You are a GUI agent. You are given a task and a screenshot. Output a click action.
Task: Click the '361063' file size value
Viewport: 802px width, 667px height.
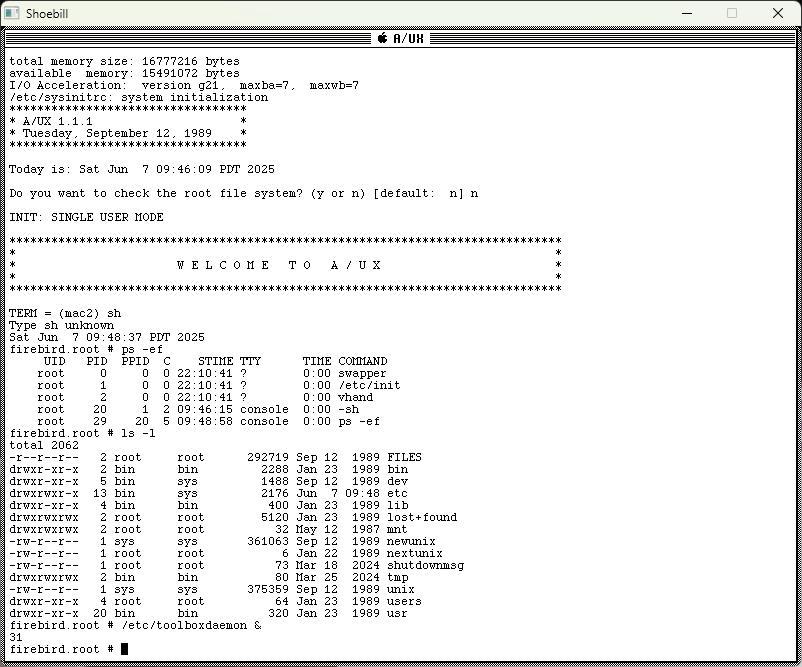268,542
